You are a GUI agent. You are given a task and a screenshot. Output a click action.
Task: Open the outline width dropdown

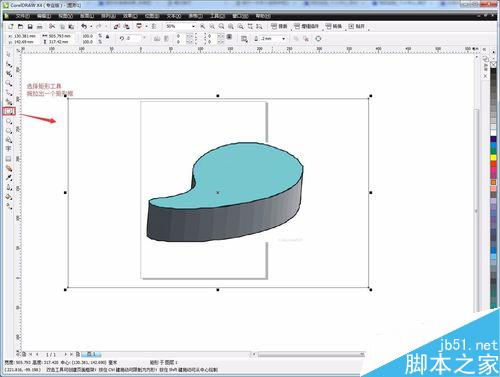pyautogui.click(x=284, y=39)
